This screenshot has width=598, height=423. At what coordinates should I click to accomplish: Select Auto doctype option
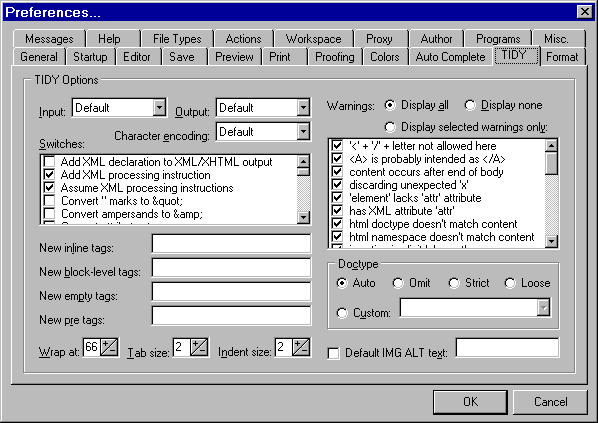[342, 283]
